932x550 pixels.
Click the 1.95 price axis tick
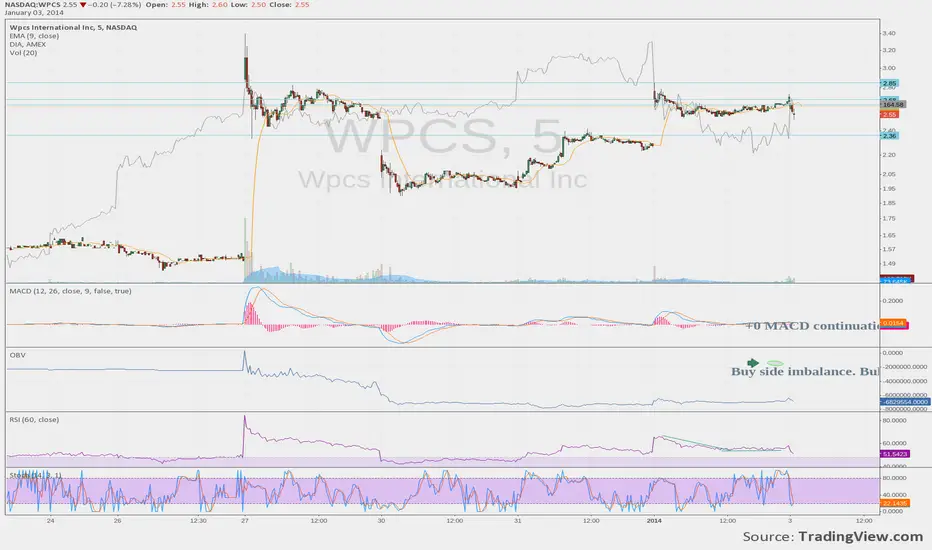coord(889,188)
